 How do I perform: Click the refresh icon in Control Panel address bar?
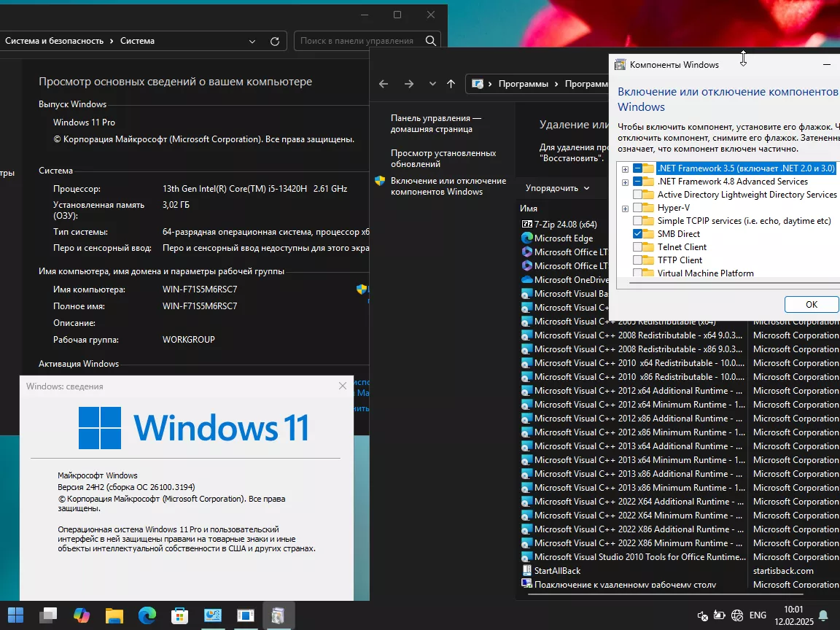[275, 42]
